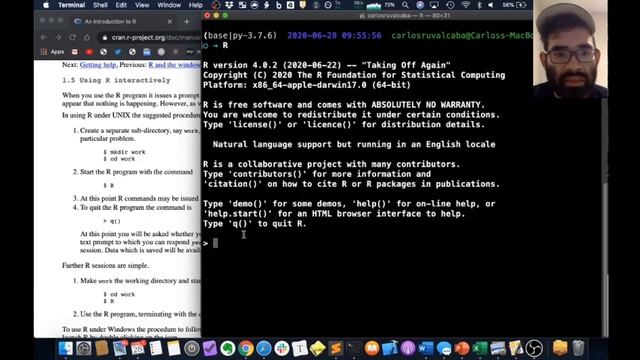Open the View menu
Screen dimensions: 640x360
coord(142,5)
